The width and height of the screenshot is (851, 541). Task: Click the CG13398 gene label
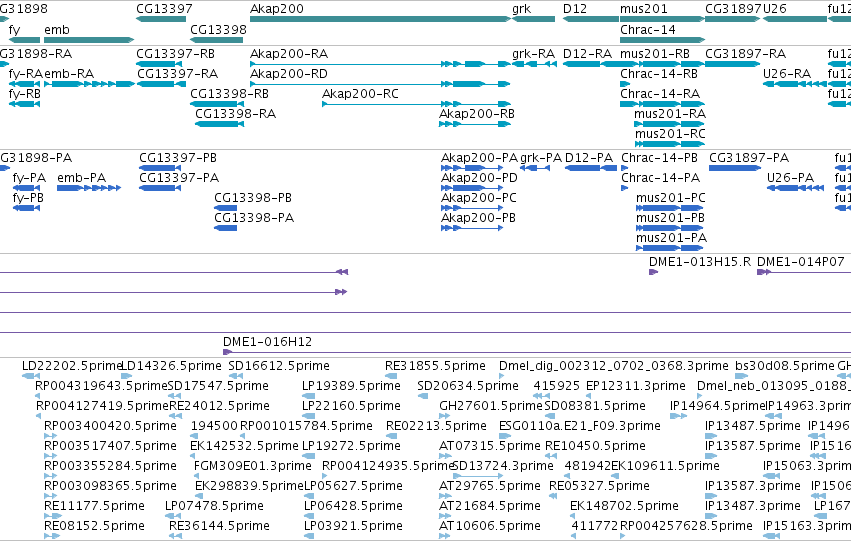coord(218,29)
